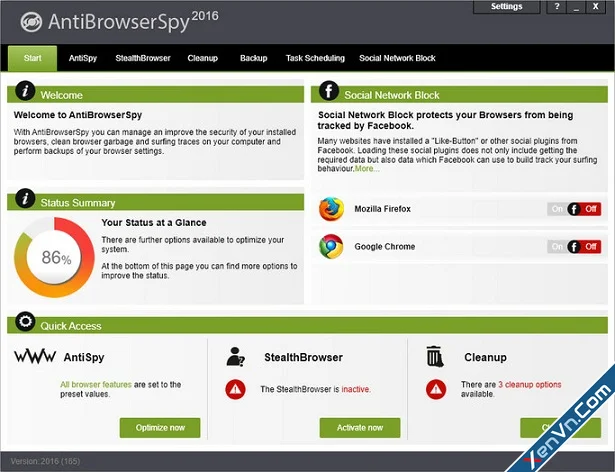Click the AntiSpy WWW icon

(x=35, y=356)
